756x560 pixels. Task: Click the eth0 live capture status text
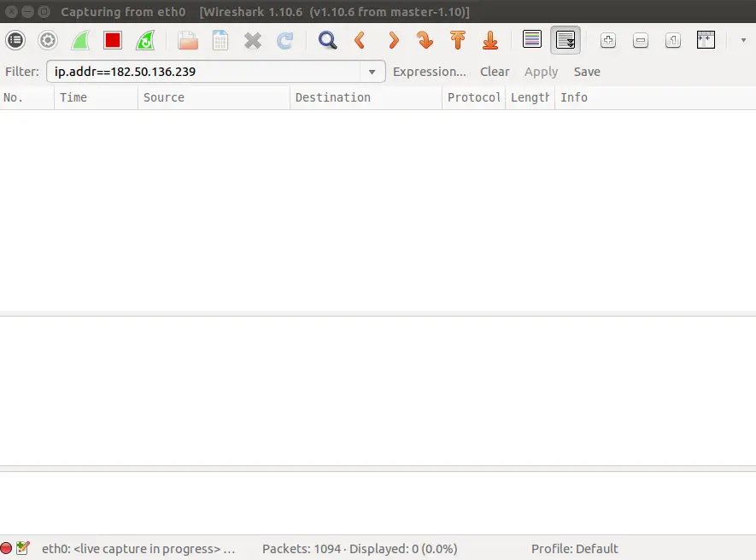tap(138, 549)
